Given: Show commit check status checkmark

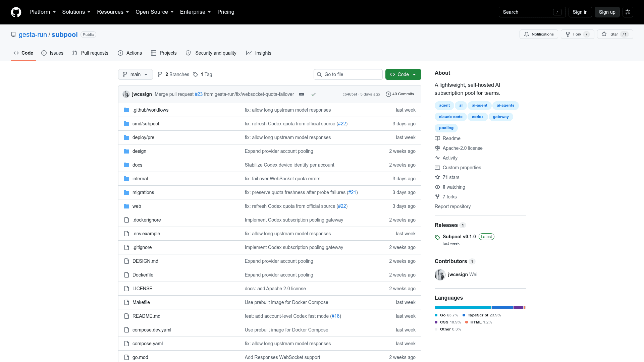Looking at the screenshot, I should [314, 94].
